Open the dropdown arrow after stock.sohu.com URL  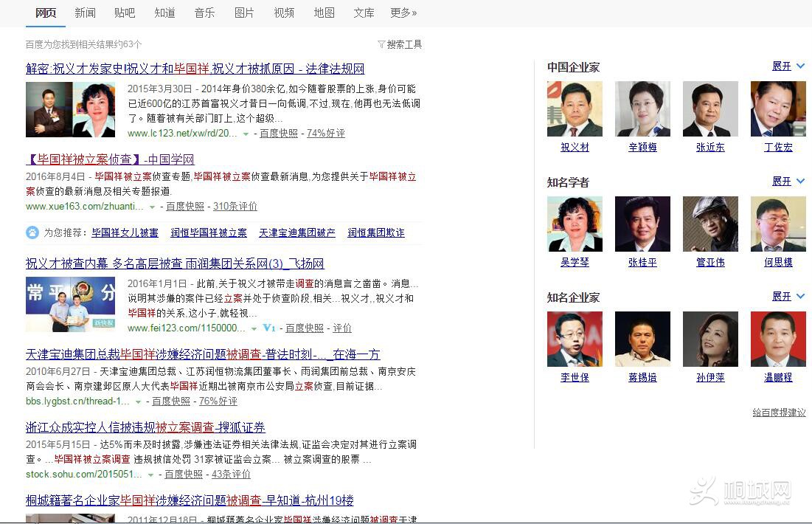coord(151,475)
